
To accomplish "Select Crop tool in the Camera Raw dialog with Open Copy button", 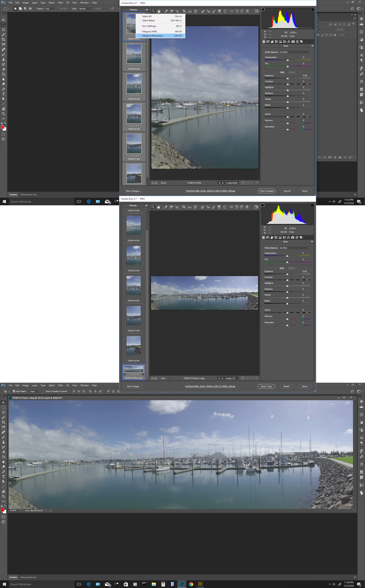I will tap(184, 207).
